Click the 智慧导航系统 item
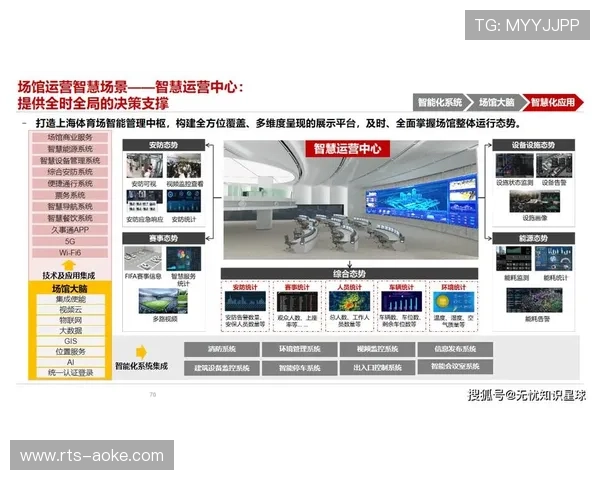 [x=70, y=207]
